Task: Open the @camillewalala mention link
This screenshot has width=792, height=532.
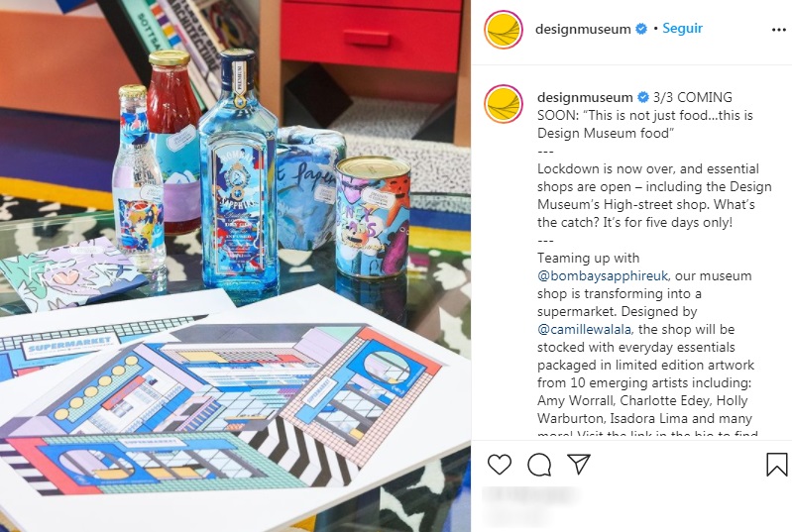Action: point(584,330)
